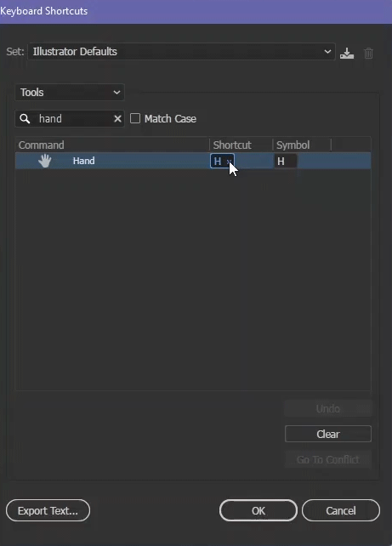Clear the search text with X

pyautogui.click(x=117, y=119)
